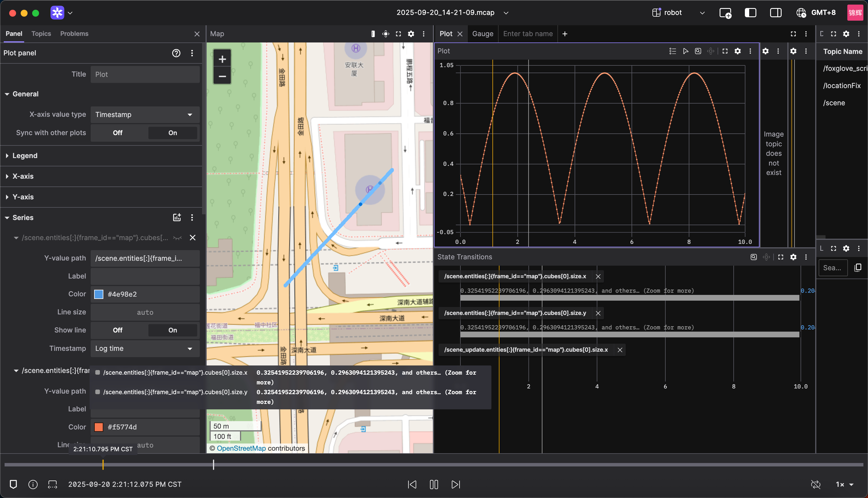Open the robot layout dropdown
868x498 pixels.
(x=678, y=13)
